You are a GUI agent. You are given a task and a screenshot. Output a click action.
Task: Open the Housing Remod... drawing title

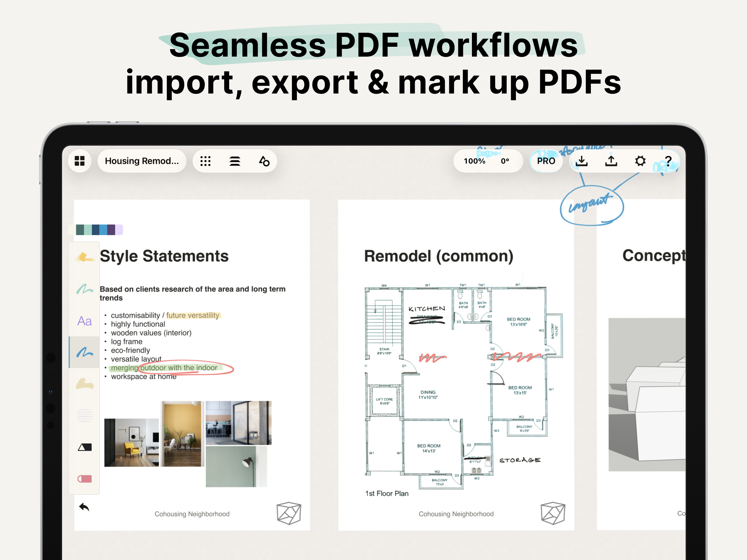[142, 161]
